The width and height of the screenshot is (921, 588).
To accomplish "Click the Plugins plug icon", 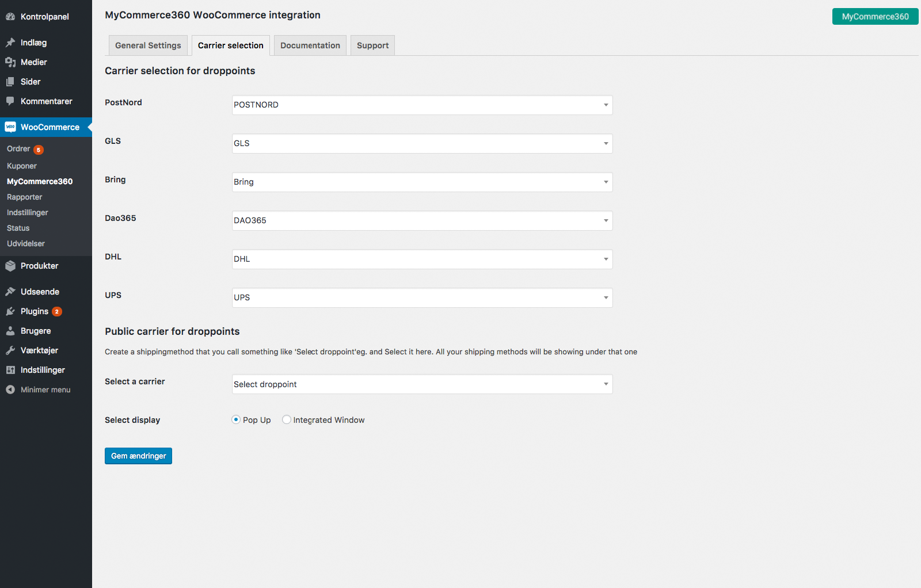I will (10, 311).
